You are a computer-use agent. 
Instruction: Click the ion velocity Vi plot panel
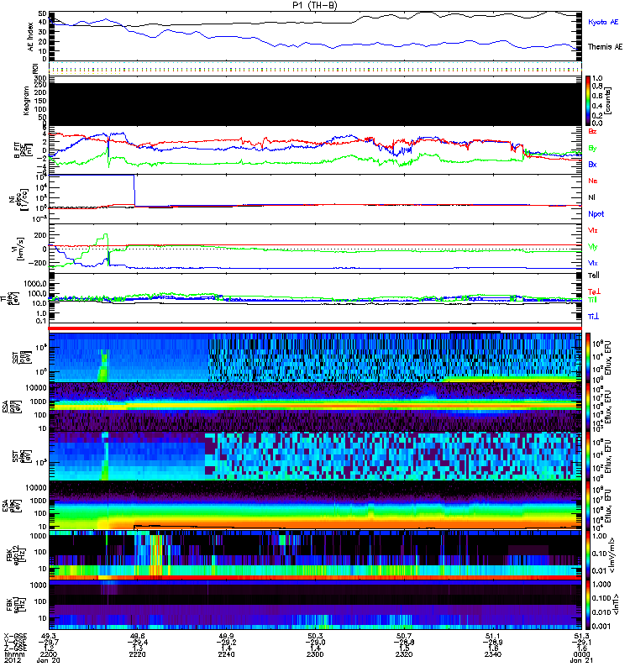(315, 249)
